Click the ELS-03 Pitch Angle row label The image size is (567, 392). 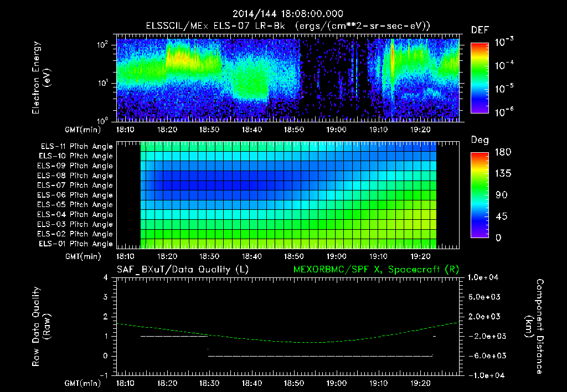[x=75, y=225]
